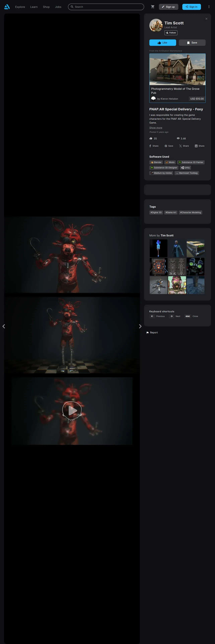
Task: Open the man in suit thumbnail
Action: click(x=177, y=248)
